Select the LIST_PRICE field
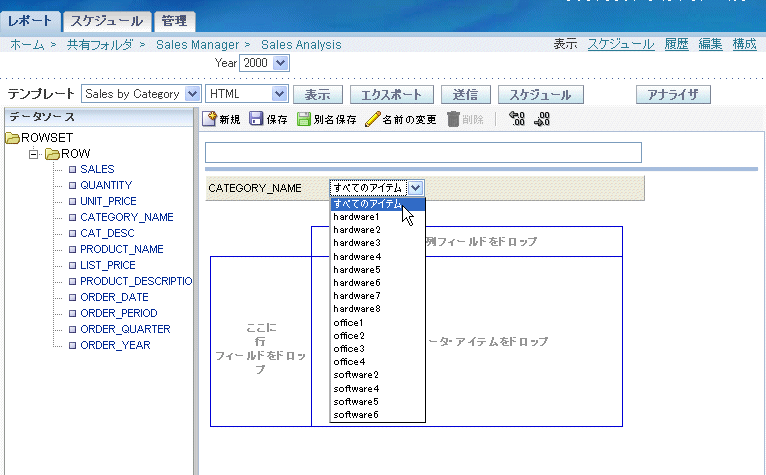766x475 pixels. [107, 265]
